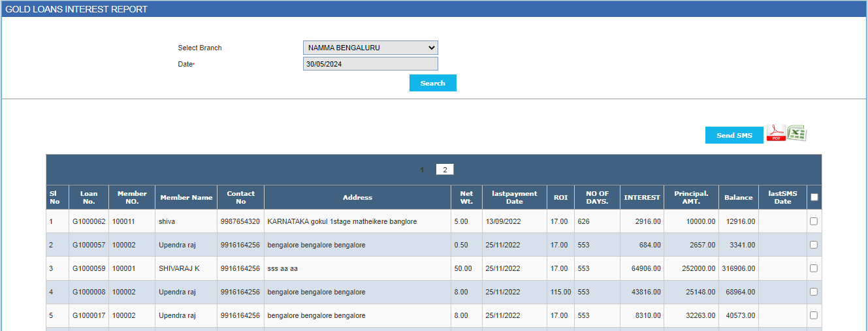Viewport: 868px width, 331px height.
Task: Click address sss aa aa
Action: [283, 268]
